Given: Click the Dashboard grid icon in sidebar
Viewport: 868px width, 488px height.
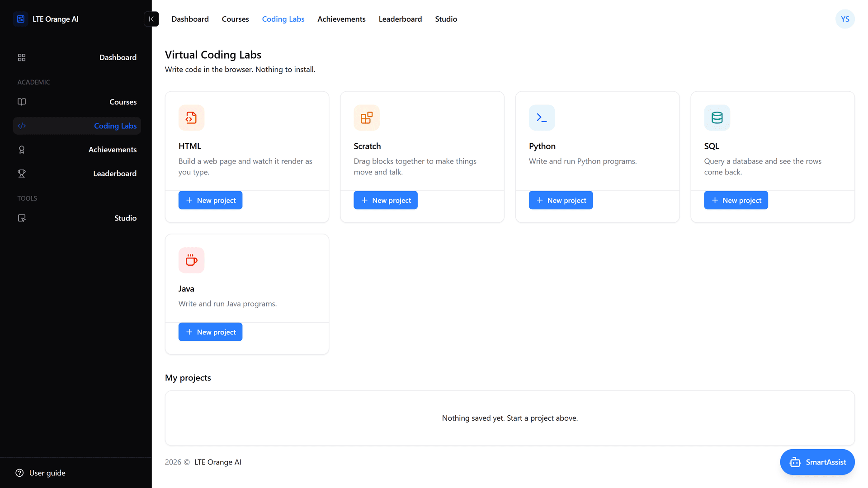Looking at the screenshot, I should (x=22, y=57).
